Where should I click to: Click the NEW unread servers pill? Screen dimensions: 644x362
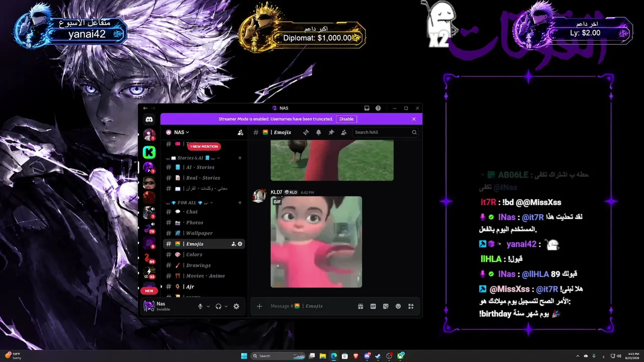(149, 291)
